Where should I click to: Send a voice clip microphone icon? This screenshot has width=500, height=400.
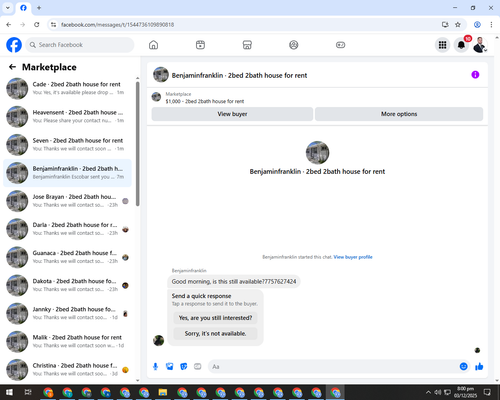(155, 367)
